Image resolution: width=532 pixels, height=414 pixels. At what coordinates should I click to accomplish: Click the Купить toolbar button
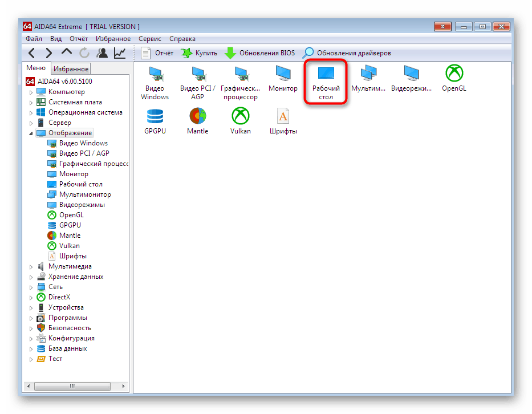(199, 53)
